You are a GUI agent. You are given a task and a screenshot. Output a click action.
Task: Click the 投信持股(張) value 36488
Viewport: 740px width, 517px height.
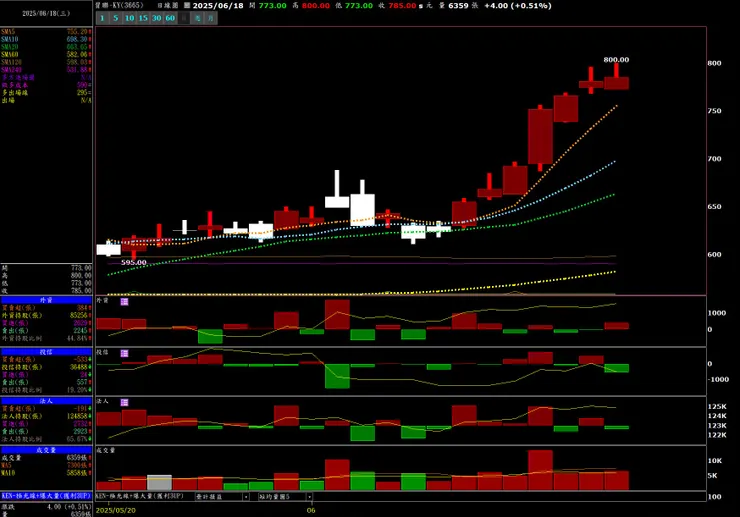coord(79,367)
